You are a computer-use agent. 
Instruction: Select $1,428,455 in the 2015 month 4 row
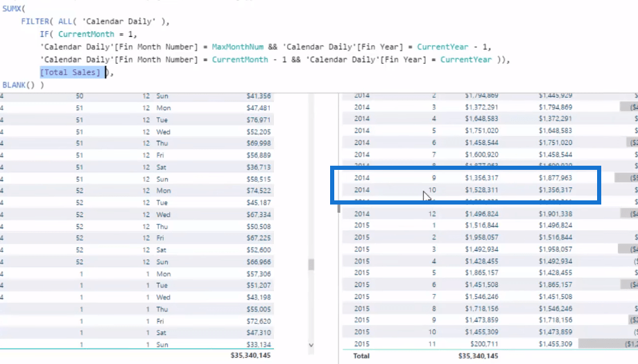pyautogui.click(x=482, y=261)
